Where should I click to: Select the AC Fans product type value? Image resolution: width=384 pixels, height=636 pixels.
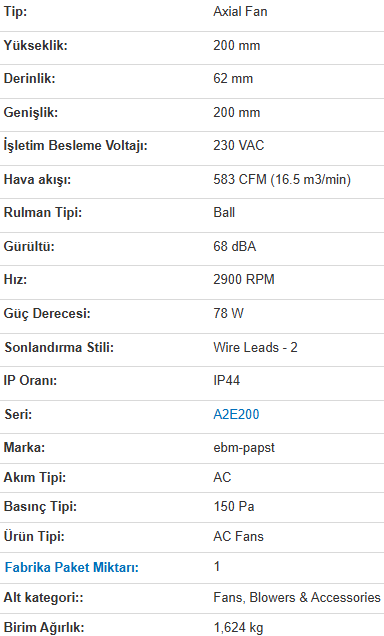[x=238, y=536]
